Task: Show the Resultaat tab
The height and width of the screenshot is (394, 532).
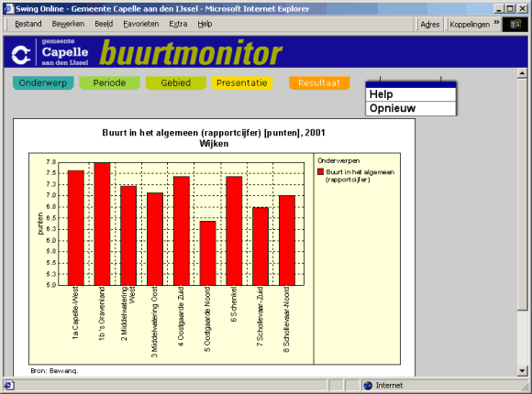Action: point(319,83)
